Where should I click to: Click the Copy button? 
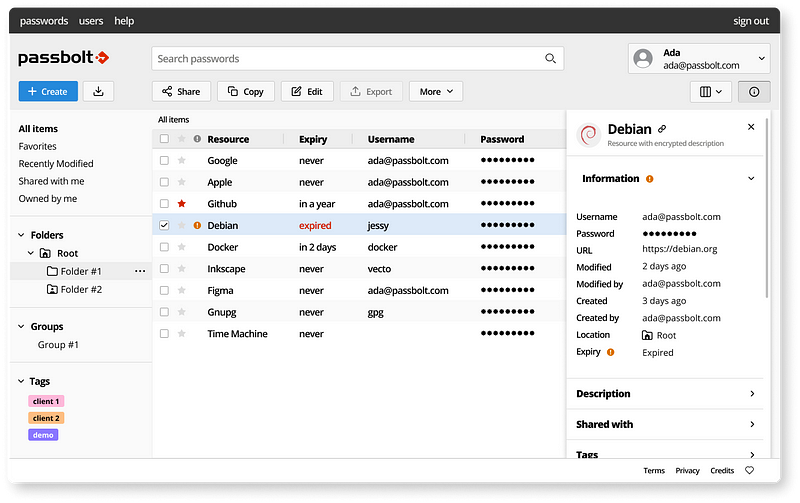click(x=246, y=92)
